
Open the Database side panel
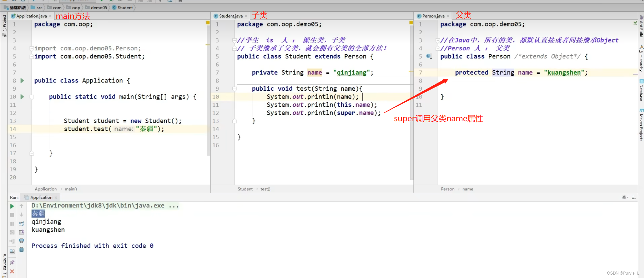641,90
